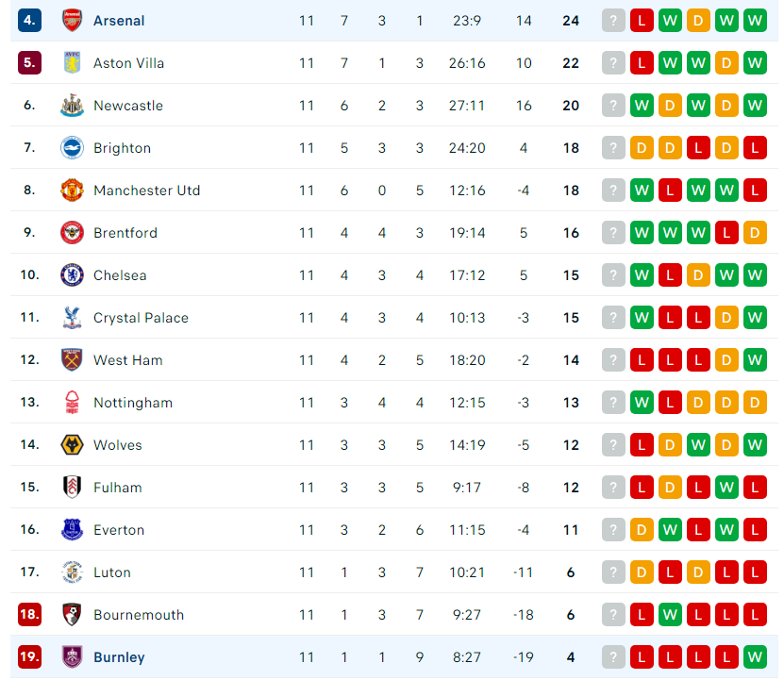Click the Everton club crest
This screenshot has width=784, height=680.
point(72,529)
